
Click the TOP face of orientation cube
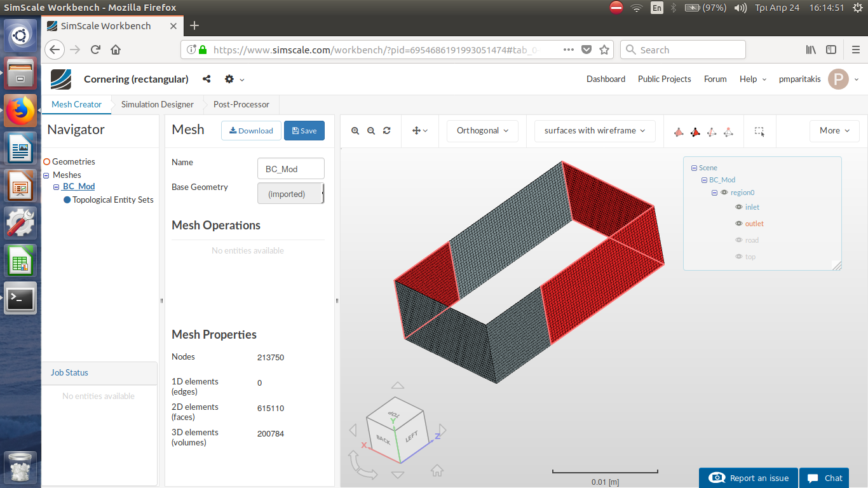394,413
